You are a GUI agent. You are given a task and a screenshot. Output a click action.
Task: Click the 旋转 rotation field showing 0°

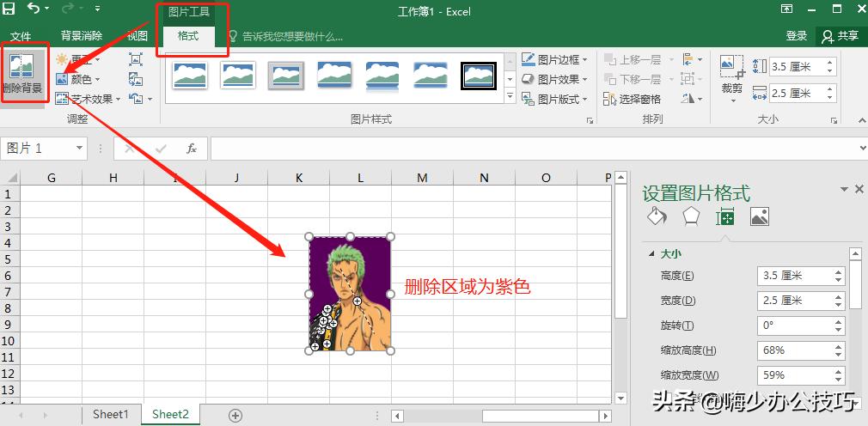coord(796,326)
